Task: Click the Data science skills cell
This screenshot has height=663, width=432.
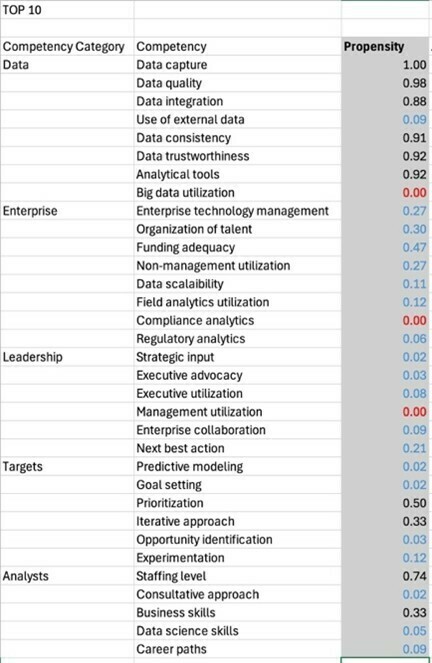Action: (x=238, y=631)
